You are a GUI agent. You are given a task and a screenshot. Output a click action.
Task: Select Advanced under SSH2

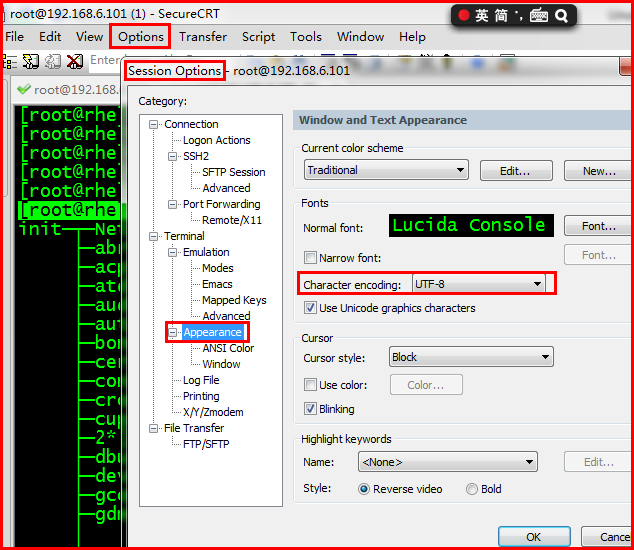(x=226, y=188)
